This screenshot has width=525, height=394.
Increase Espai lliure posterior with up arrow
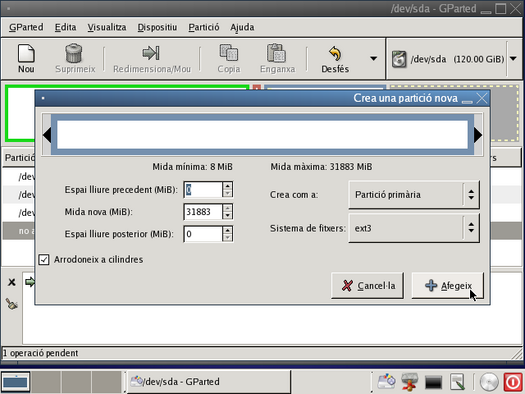pos(227,230)
